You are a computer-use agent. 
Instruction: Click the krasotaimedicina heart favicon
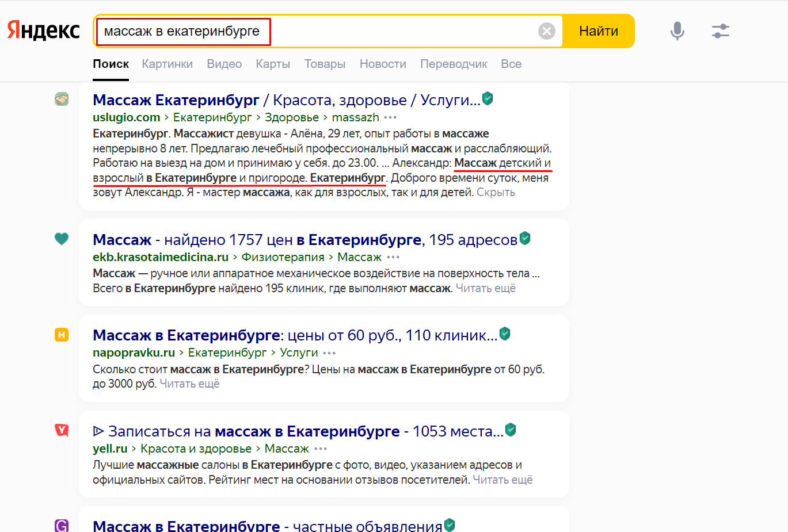point(62,238)
